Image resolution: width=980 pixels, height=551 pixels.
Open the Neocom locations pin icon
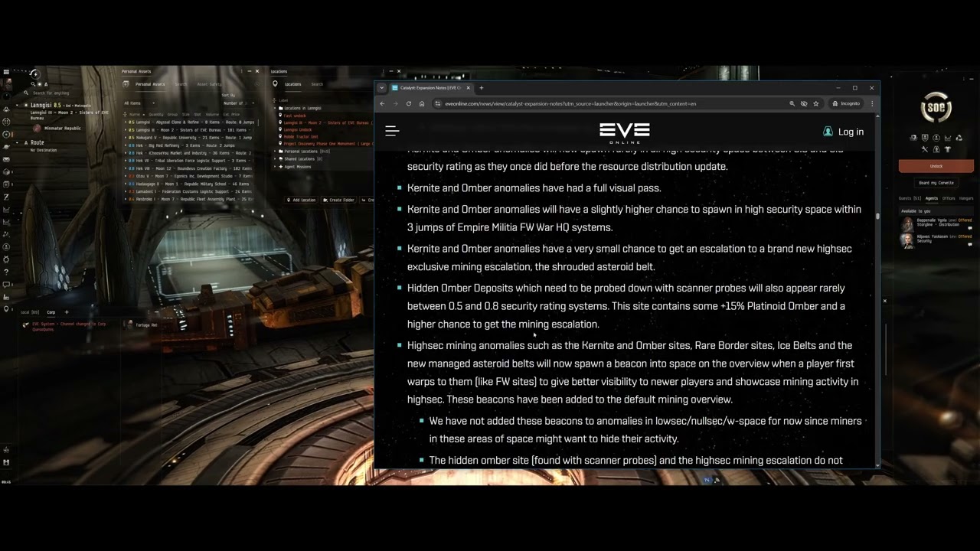pyautogui.click(x=6, y=308)
